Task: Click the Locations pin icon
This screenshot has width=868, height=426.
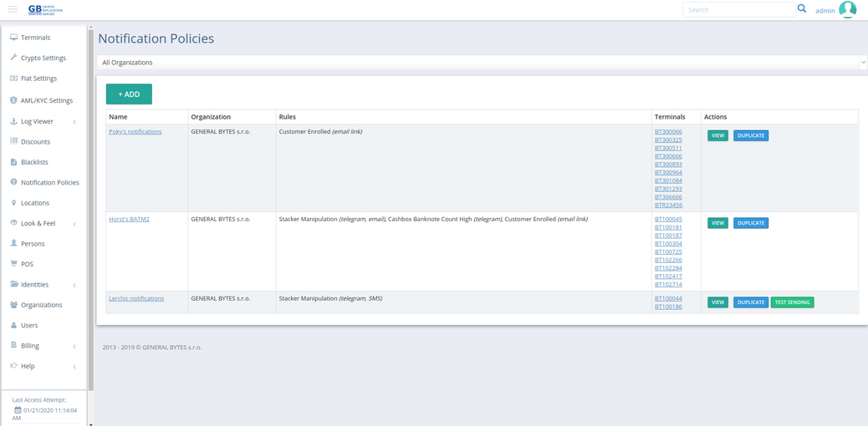Action: pyautogui.click(x=13, y=203)
